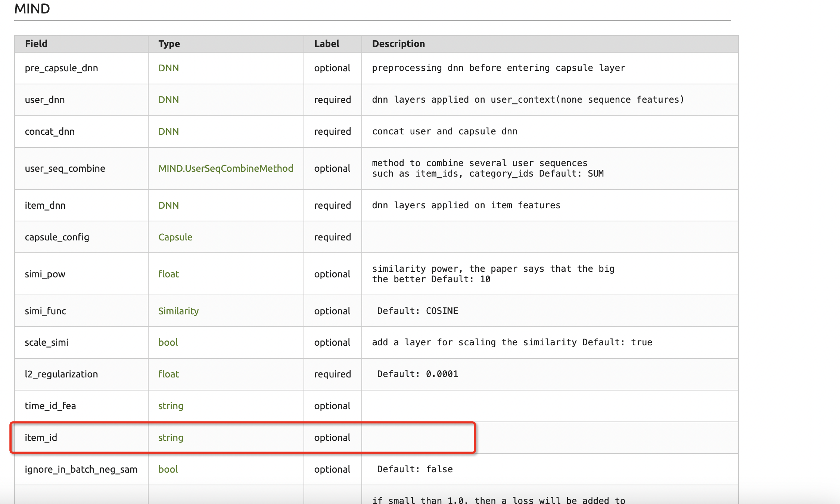Viewport: 840px width, 504px height.
Task: Click the MIND section heading
Action: point(32,9)
